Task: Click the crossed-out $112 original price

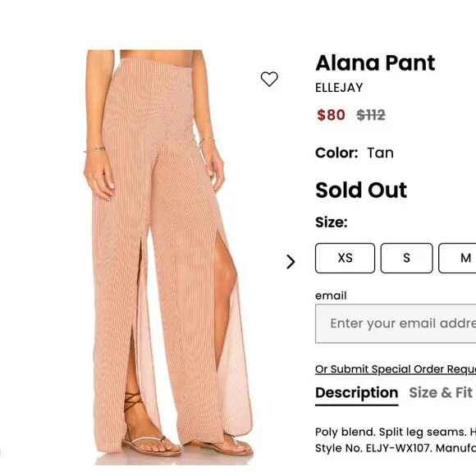Action: (371, 115)
